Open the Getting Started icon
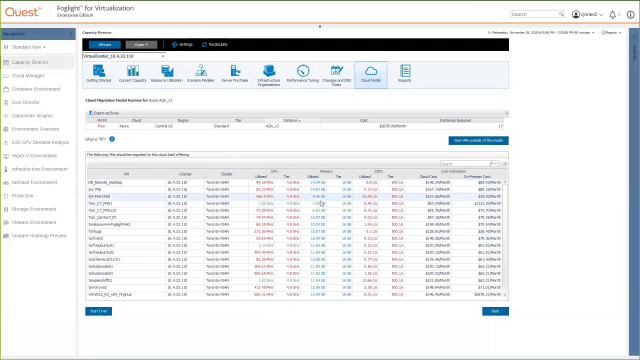Screen dimensions: 640x360 point(98,74)
